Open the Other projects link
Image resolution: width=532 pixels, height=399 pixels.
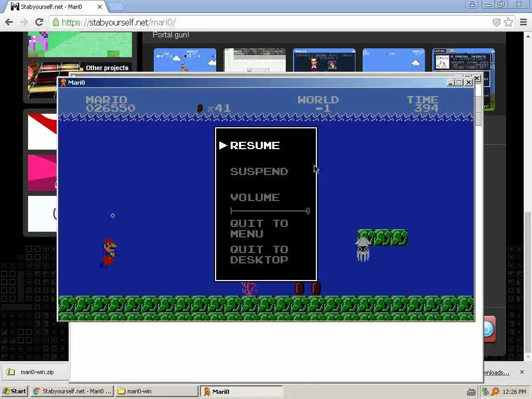coord(107,68)
